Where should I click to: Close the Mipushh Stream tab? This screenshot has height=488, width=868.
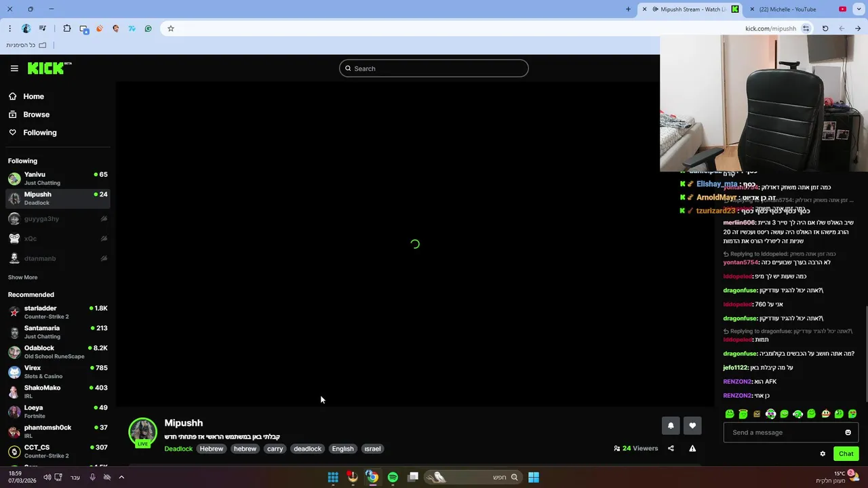coord(644,9)
